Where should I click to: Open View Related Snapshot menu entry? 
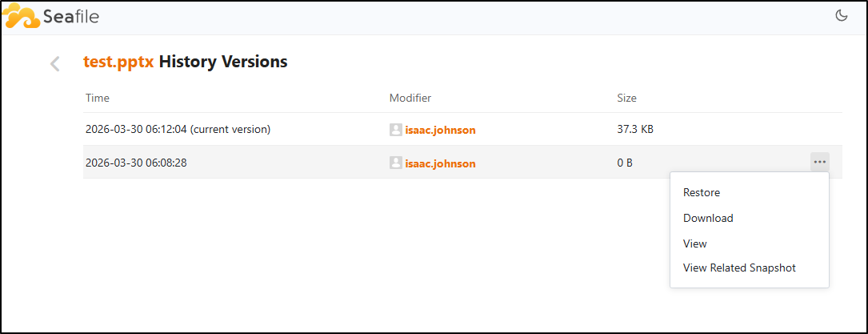739,268
